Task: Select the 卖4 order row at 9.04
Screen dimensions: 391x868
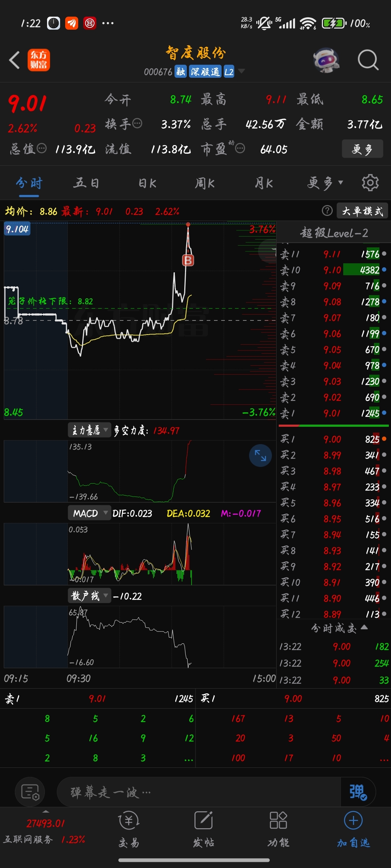Action: tap(333, 365)
